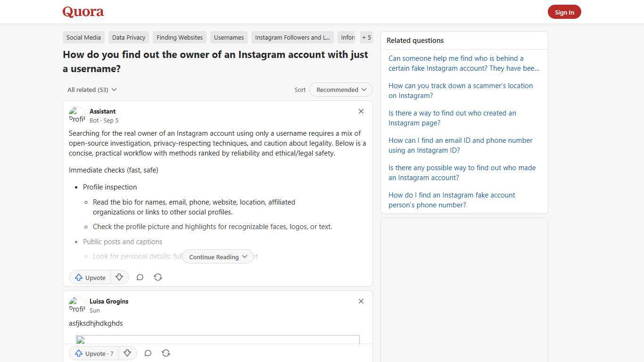Upvote the Assistant's answer

click(x=90, y=277)
